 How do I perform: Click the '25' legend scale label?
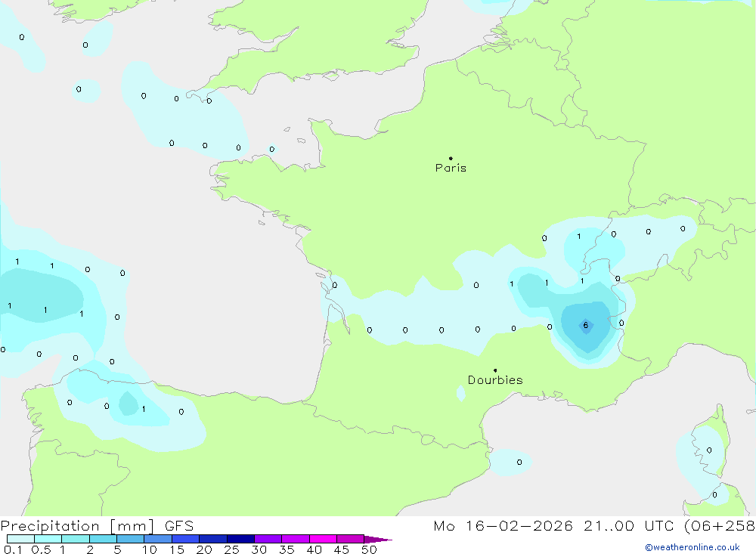tap(231, 549)
